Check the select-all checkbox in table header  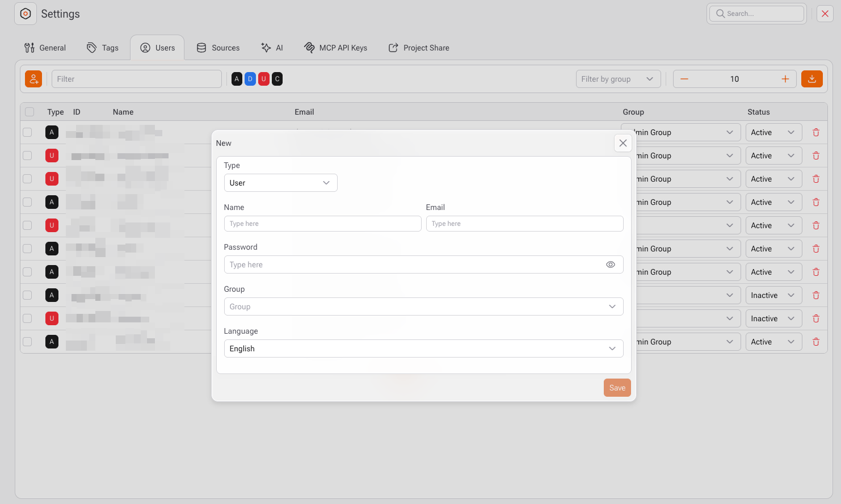click(x=30, y=112)
